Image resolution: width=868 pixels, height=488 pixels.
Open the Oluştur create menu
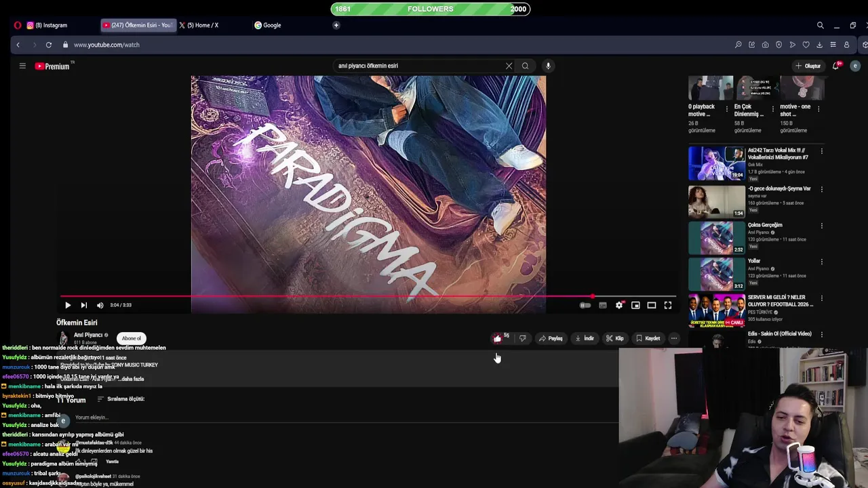click(808, 66)
